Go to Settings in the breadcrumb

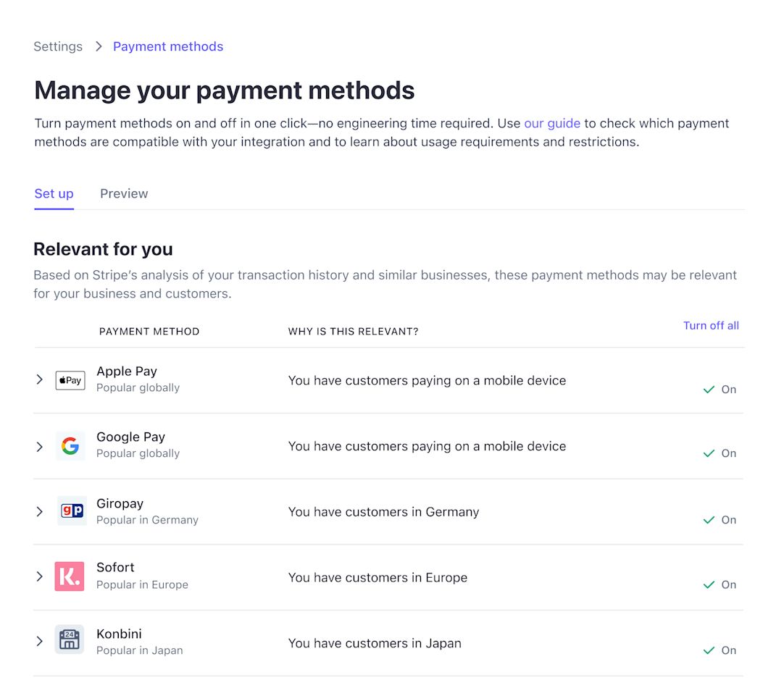tap(58, 46)
